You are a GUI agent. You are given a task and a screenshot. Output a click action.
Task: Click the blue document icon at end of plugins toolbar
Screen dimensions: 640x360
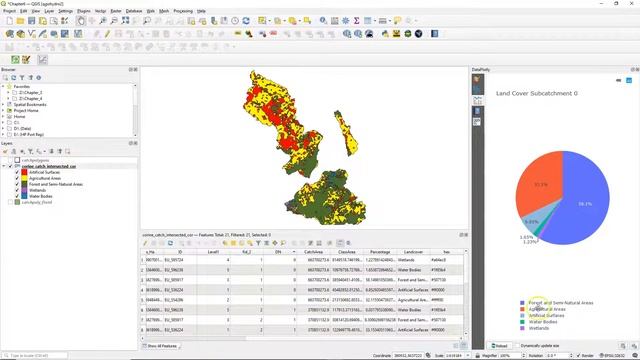click(x=435, y=34)
